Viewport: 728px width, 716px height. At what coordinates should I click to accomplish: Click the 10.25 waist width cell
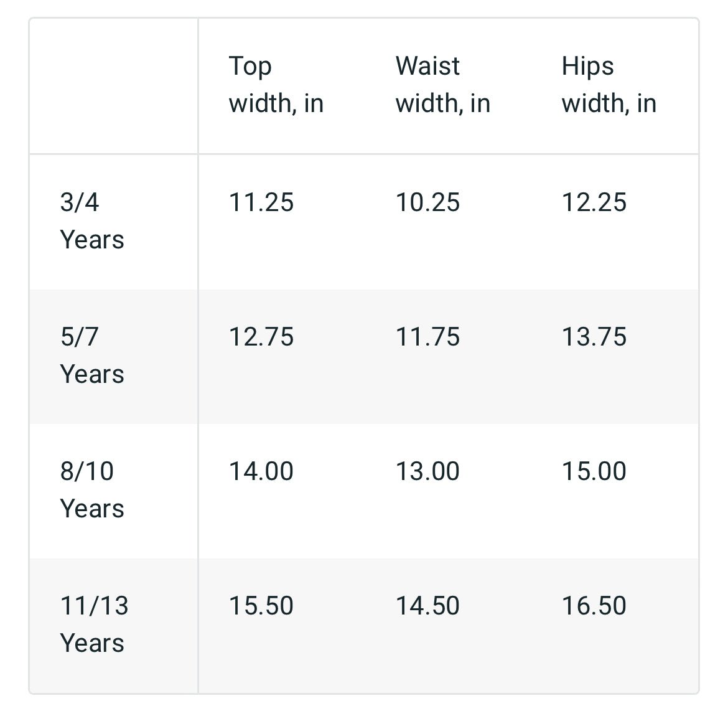[428, 203]
